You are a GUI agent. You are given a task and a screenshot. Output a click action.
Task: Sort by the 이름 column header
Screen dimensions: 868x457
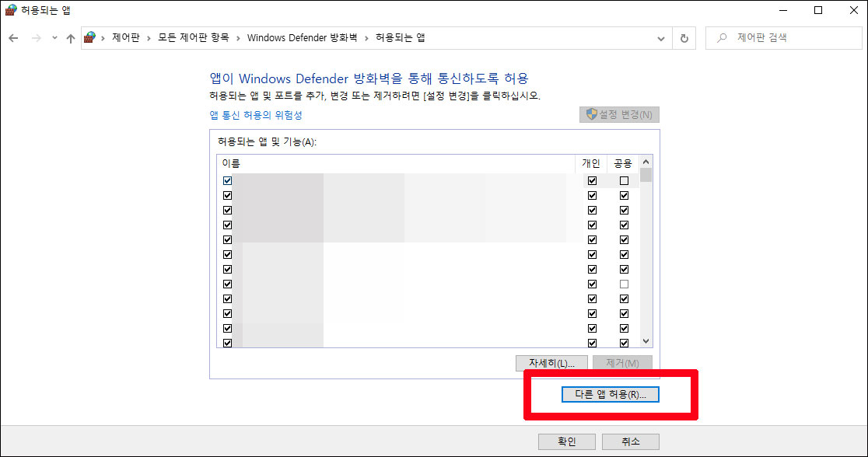[396, 163]
